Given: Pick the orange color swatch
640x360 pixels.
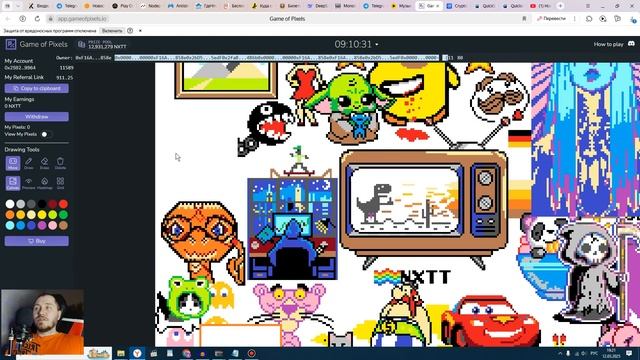Looking at the screenshot, I should point(10,214).
